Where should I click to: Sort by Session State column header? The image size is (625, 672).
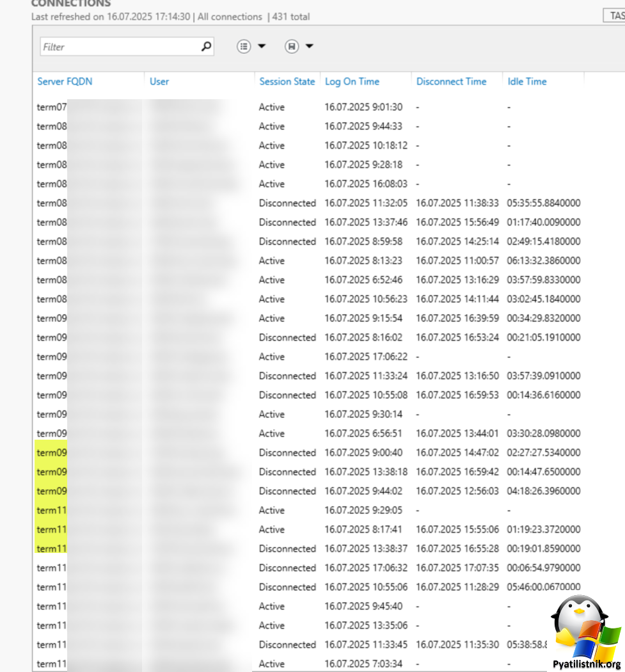pos(287,81)
